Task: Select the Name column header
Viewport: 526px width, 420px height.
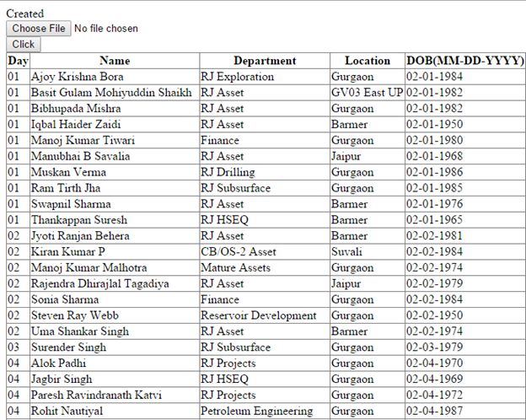Action: click(115, 61)
